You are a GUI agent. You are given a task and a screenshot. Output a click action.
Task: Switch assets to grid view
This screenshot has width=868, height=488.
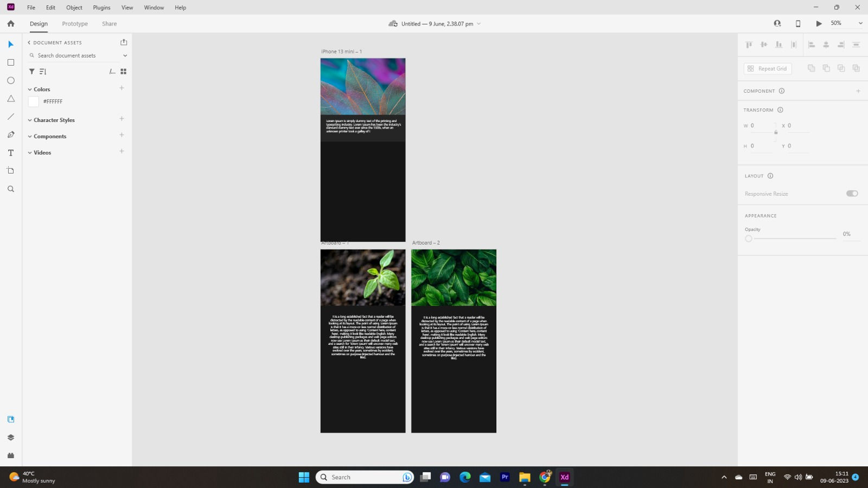point(124,71)
